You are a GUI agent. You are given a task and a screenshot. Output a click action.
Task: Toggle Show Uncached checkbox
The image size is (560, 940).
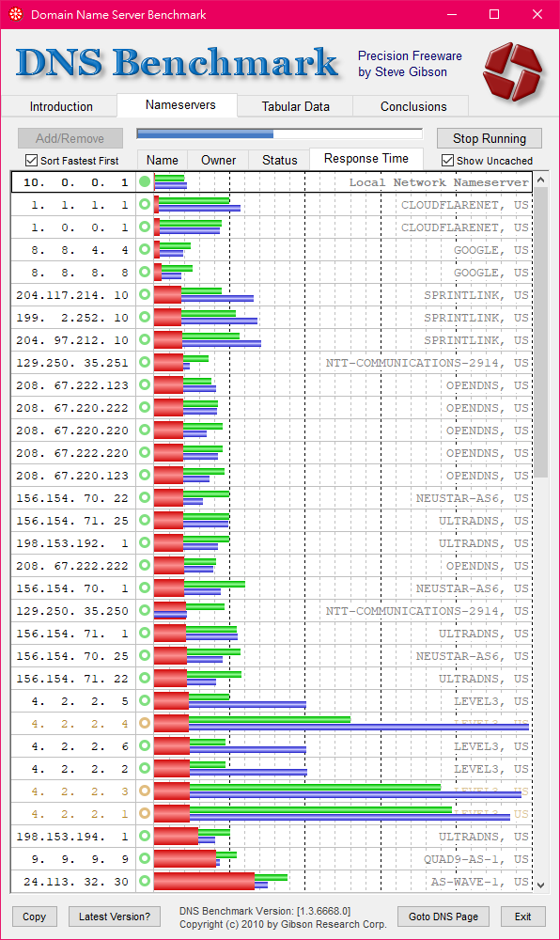click(447, 160)
